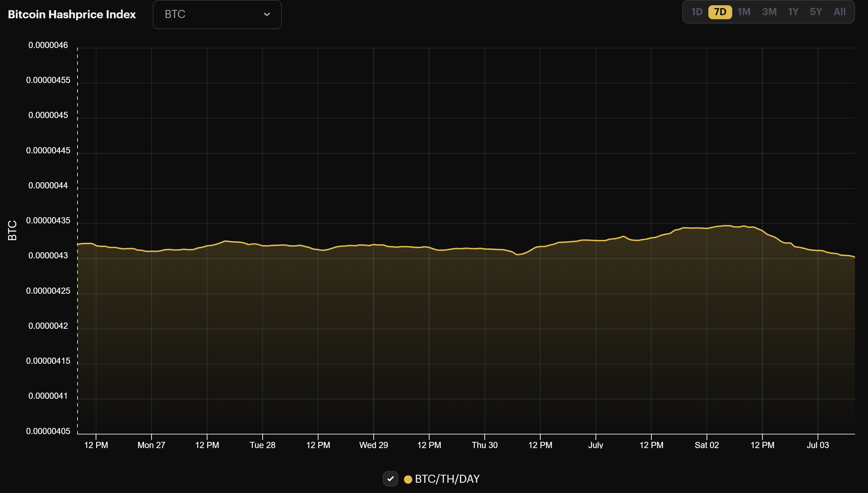Click the Jul 03 x-axis label
The height and width of the screenshot is (493, 868).
coord(818,445)
